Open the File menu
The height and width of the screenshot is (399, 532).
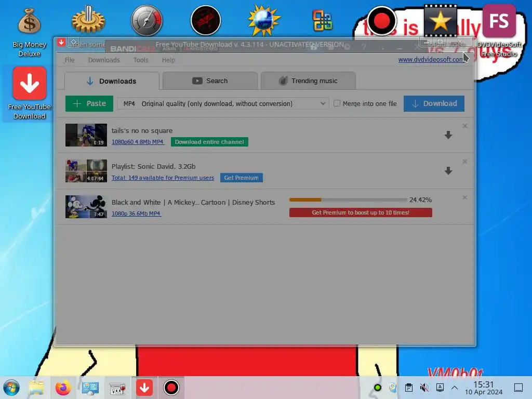tap(69, 60)
